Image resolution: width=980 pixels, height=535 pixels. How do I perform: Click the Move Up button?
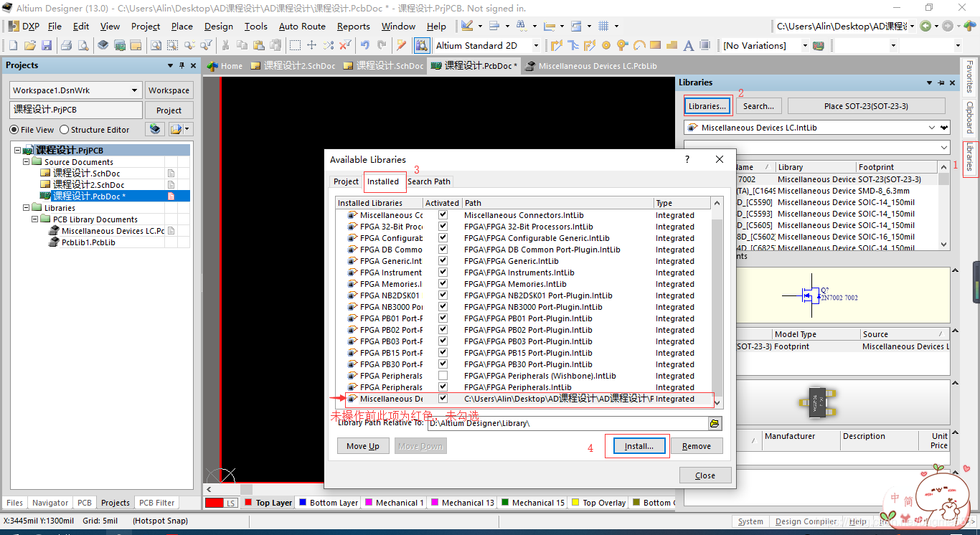[363, 446]
